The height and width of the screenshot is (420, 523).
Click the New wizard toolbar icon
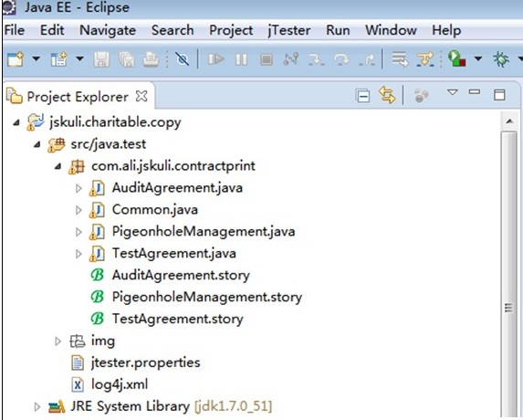click(x=15, y=59)
